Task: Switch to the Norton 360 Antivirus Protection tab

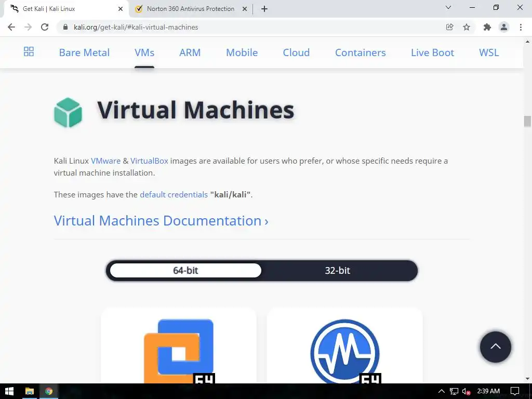Action: tap(191, 9)
